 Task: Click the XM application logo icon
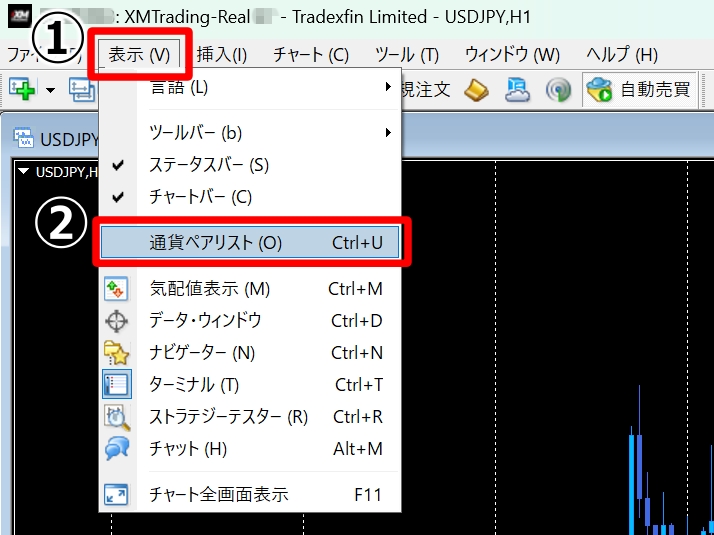20,16
